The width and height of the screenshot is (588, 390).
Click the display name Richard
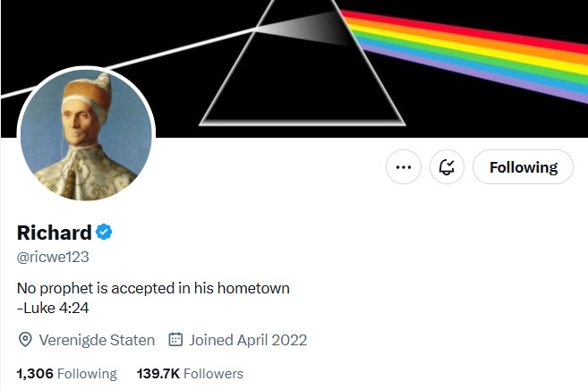pos(54,233)
